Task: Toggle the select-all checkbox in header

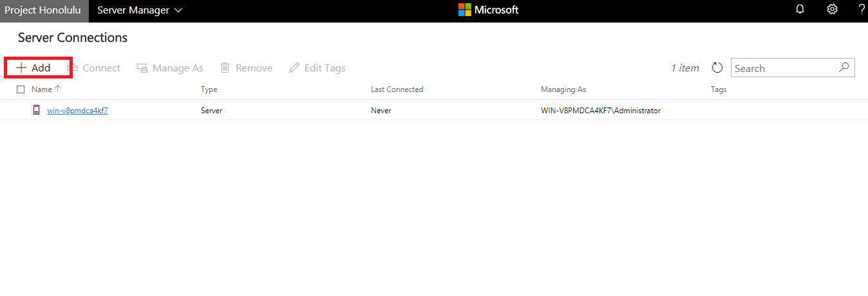Action: 21,89
